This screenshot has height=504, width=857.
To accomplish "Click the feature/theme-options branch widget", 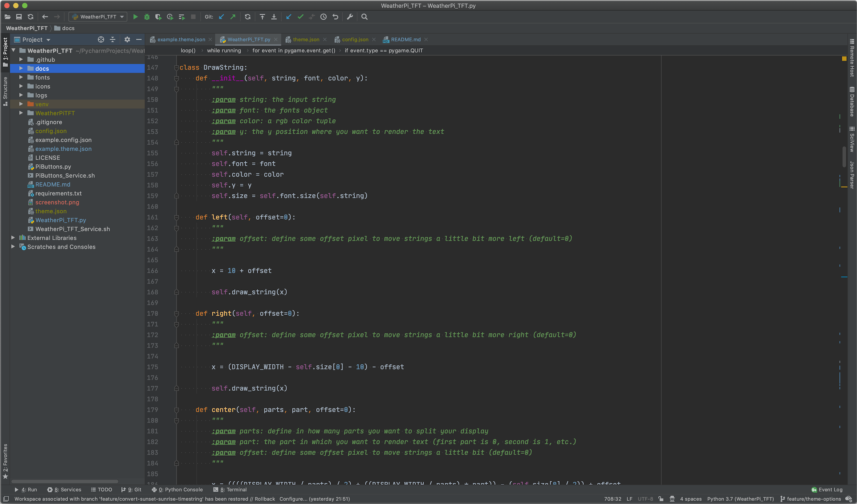I will 810,499.
